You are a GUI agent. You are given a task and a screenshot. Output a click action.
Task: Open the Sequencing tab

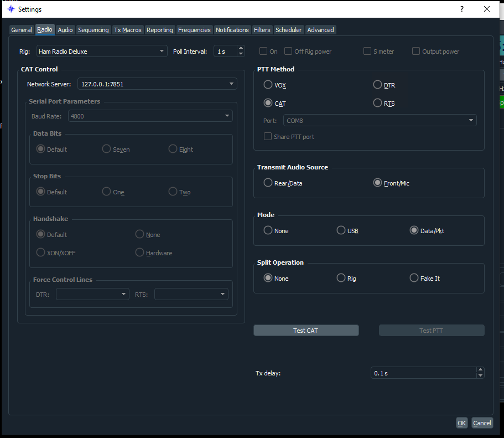93,30
